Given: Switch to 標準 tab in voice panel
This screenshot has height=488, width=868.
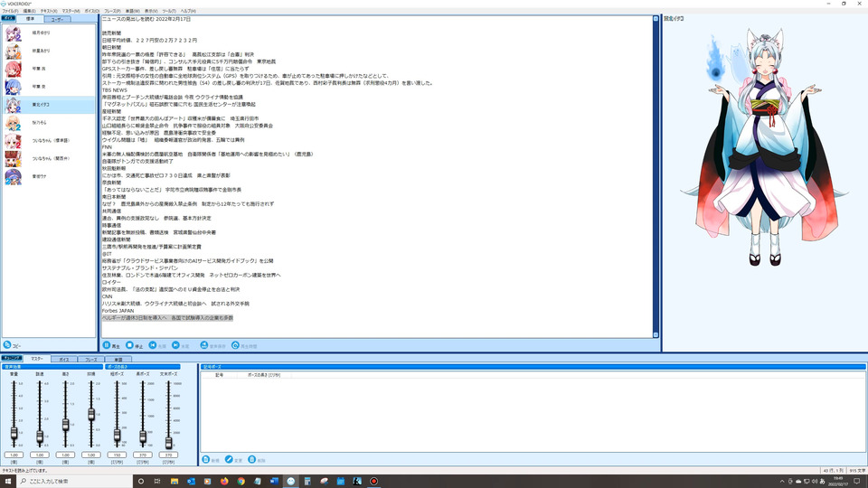Looking at the screenshot, I should coord(30,19).
